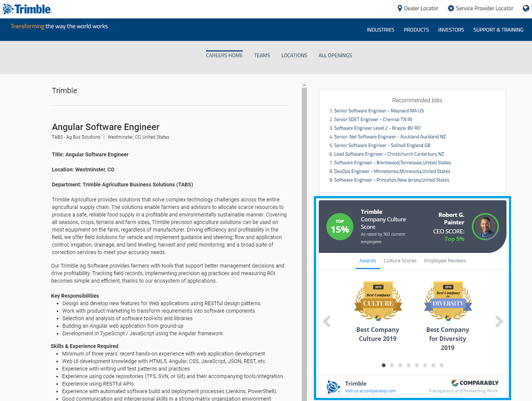Image resolution: width=532 pixels, height=401 pixels.
Task: Click the Service Provider Locator gear icon
Action: tap(451, 8)
